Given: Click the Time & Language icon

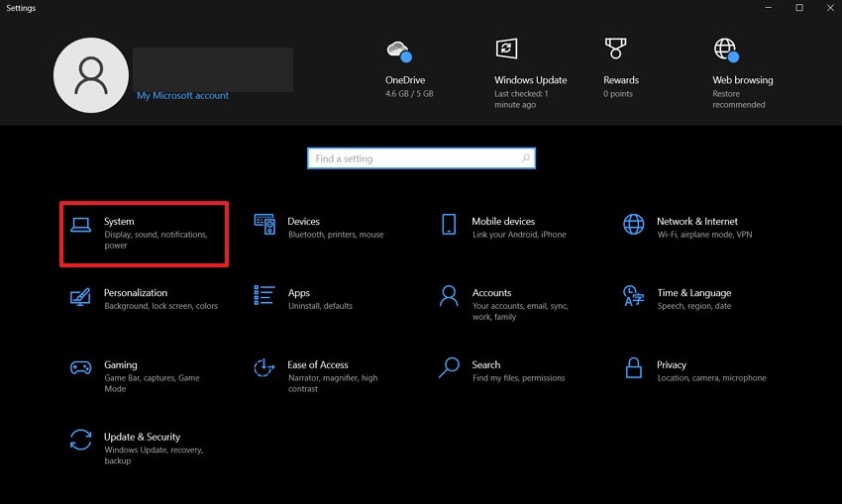Looking at the screenshot, I should pos(634,296).
